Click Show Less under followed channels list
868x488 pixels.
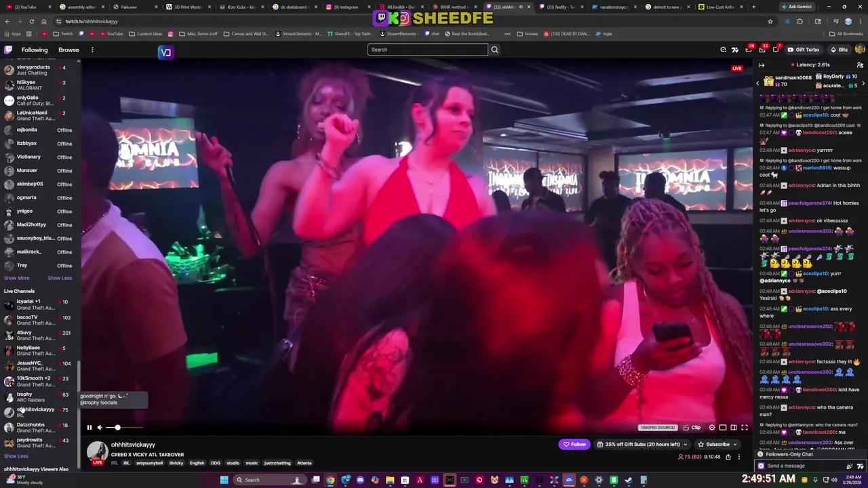point(60,278)
